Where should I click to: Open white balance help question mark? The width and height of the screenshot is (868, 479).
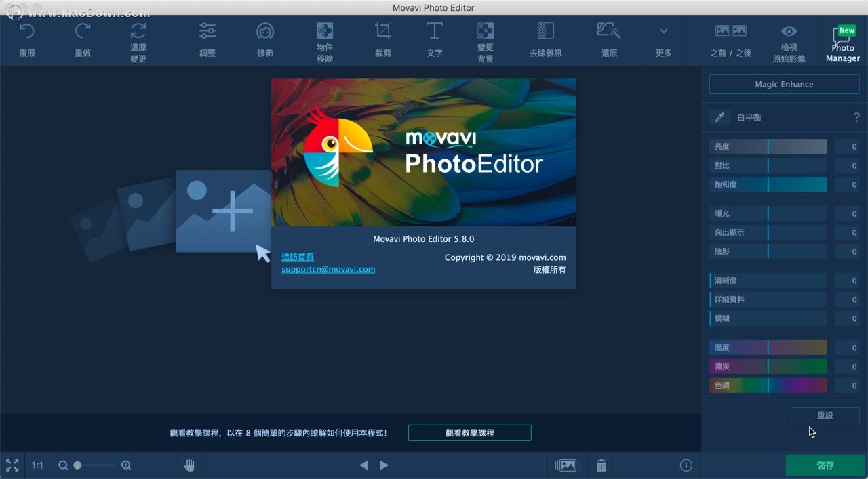coord(856,117)
